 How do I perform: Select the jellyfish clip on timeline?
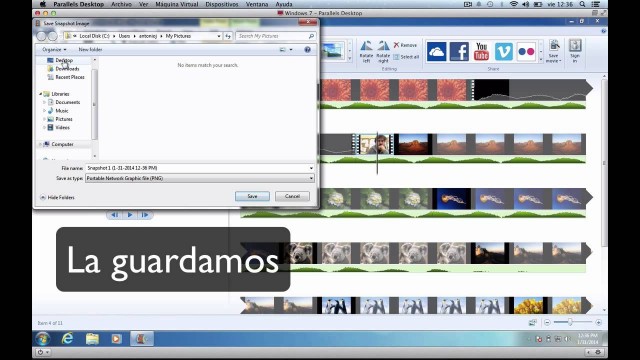click(x=451, y=199)
